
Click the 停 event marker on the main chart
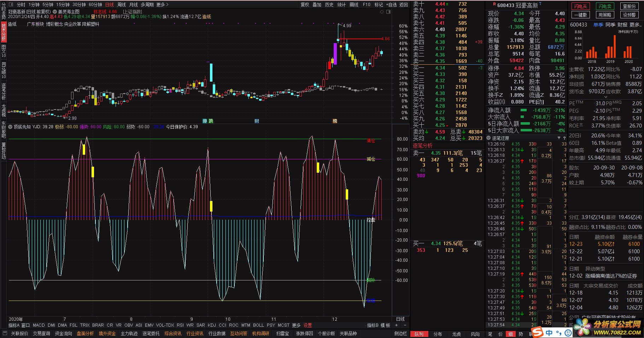click(x=205, y=121)
